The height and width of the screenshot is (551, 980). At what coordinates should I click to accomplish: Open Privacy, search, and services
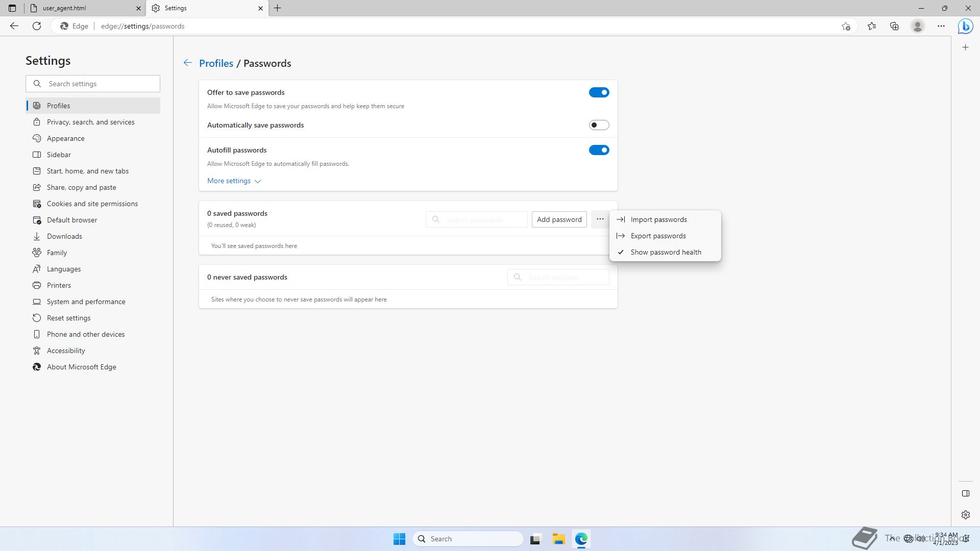(x=93, y=122)
